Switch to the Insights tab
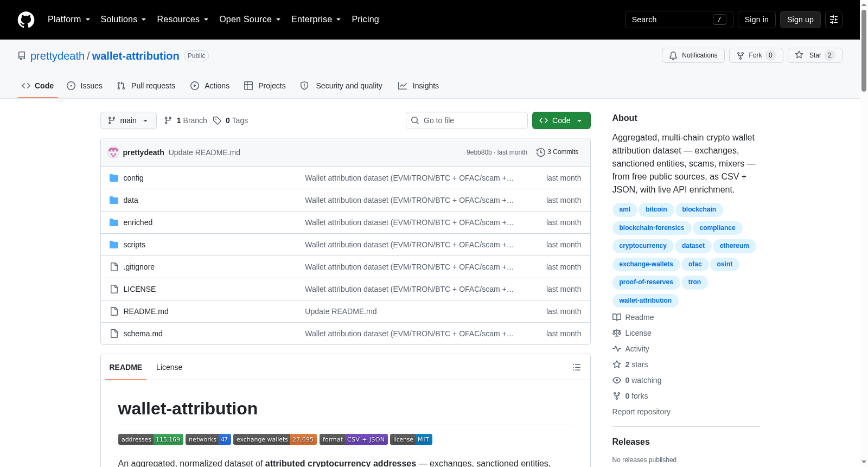868x467 pixels. pyautogui.click(x=418, y=86)
